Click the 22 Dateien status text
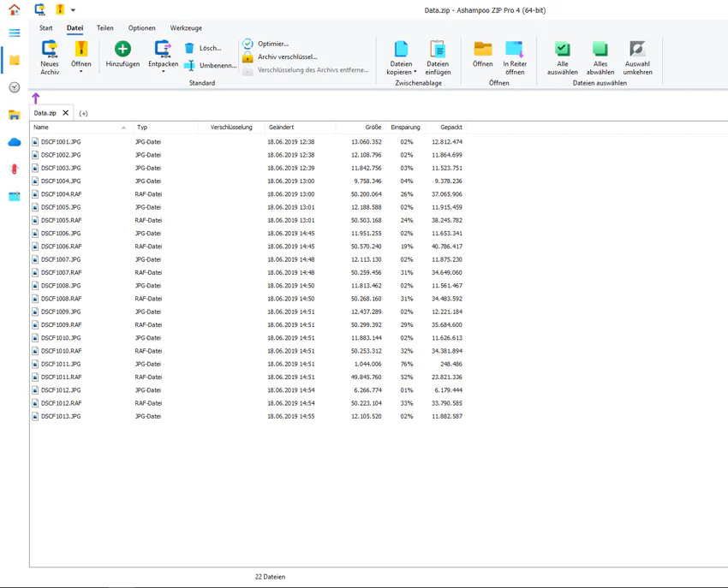 [x=270, y=577]
